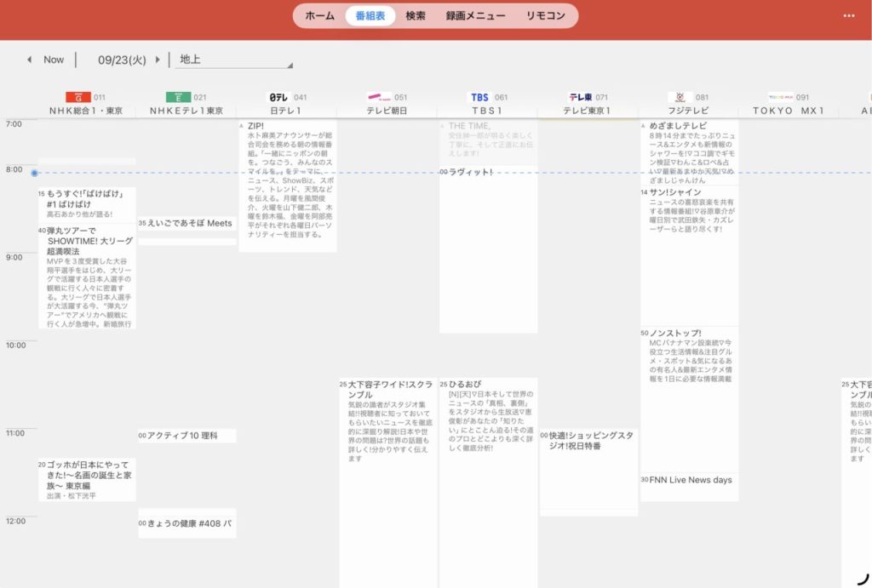Open 弾丸ツアーでSHOWTIME! program
Viewport: 872px width, 588px height.
point(87,277)
